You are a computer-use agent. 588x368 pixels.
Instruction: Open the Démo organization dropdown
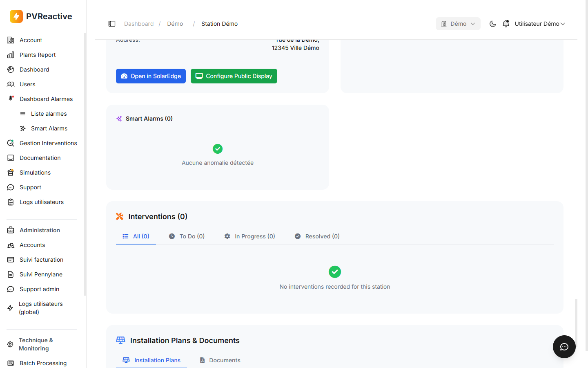click(458, 24)
